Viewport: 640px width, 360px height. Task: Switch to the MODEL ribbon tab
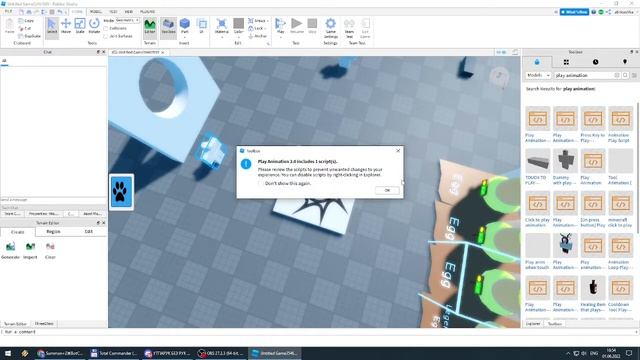(96, 11)
